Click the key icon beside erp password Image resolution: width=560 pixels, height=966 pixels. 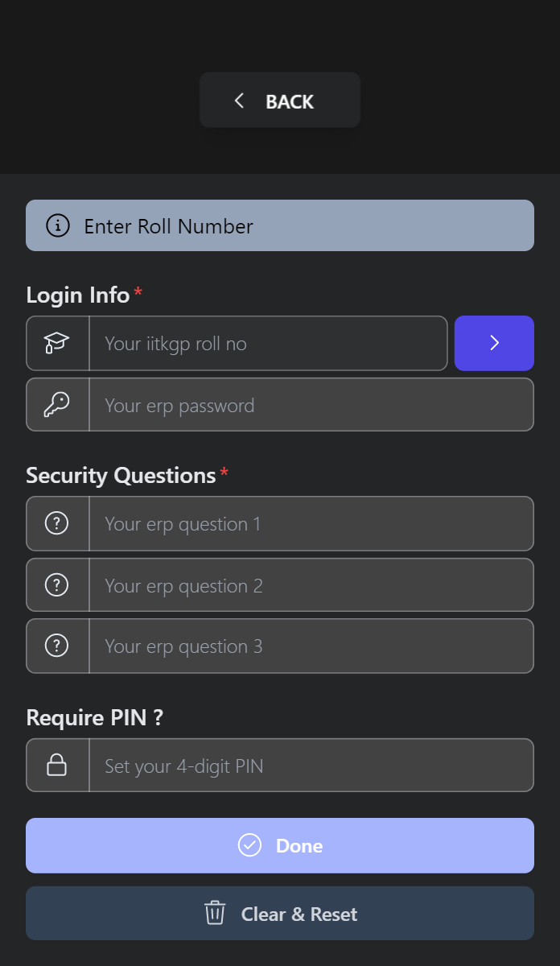pos(56,405)
